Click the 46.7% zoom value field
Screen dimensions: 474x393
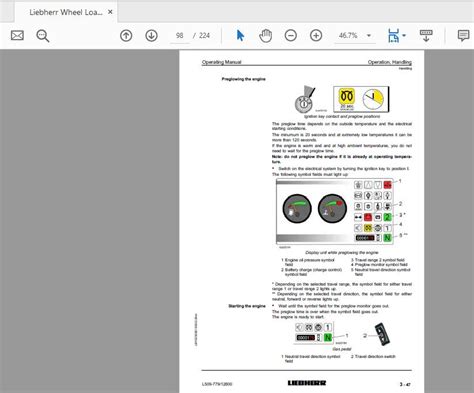pos(348,35)
